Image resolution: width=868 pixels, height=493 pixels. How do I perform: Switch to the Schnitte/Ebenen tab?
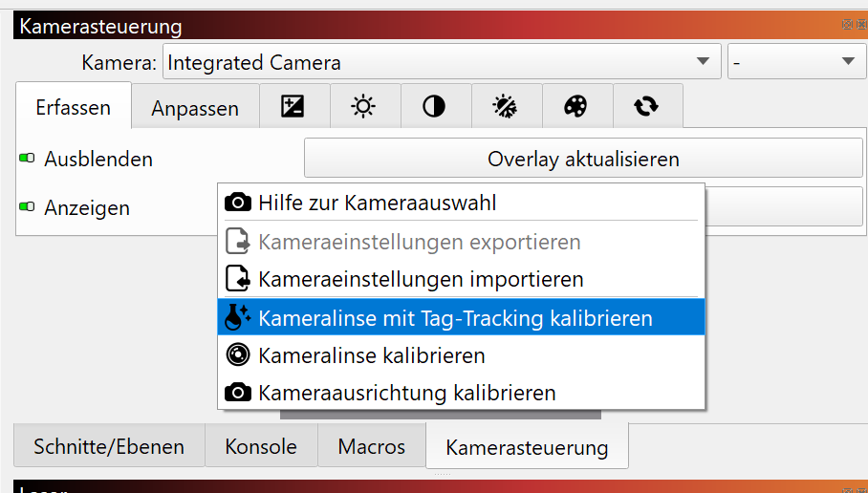(x=109, y=446)
